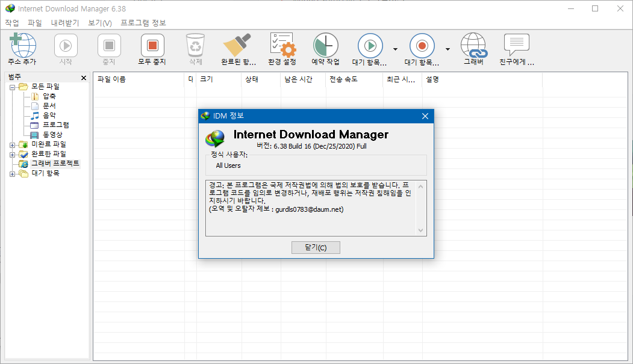
Task: Click scroll down arrow in warning text box
Action: point(420,230)
